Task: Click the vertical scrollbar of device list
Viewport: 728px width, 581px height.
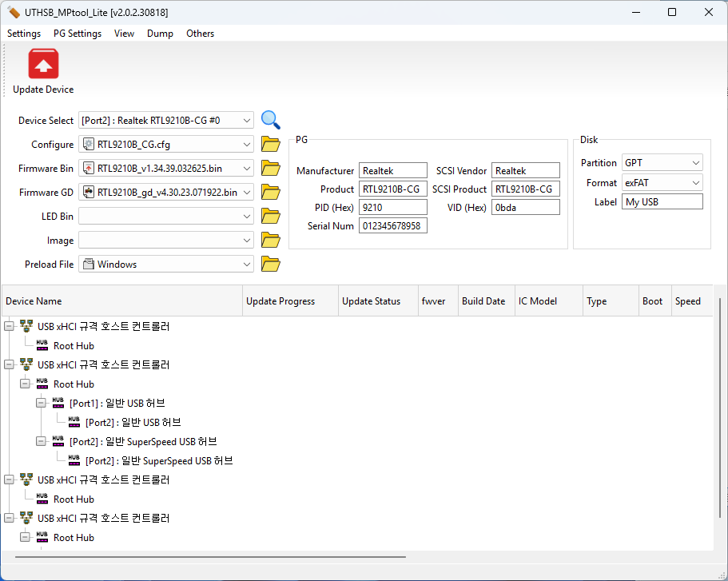Action: 720,408
